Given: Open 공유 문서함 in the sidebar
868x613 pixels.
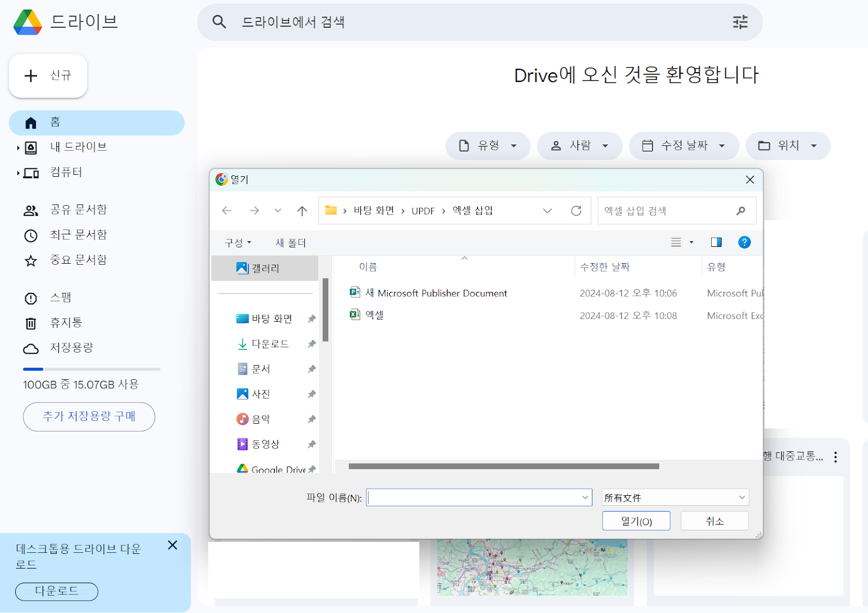Looking at the screenshot, I should 79,210.
